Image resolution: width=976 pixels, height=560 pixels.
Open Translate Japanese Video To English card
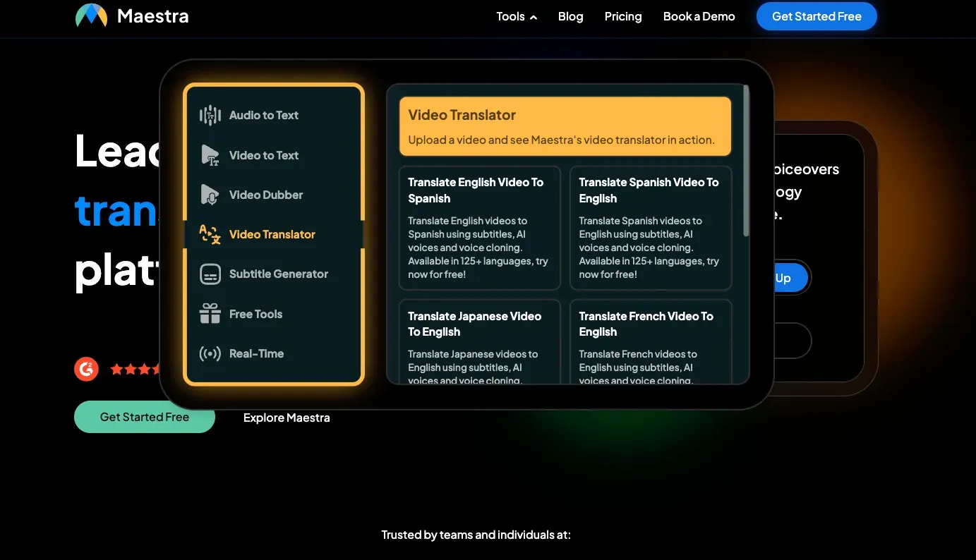pos(480,342)
